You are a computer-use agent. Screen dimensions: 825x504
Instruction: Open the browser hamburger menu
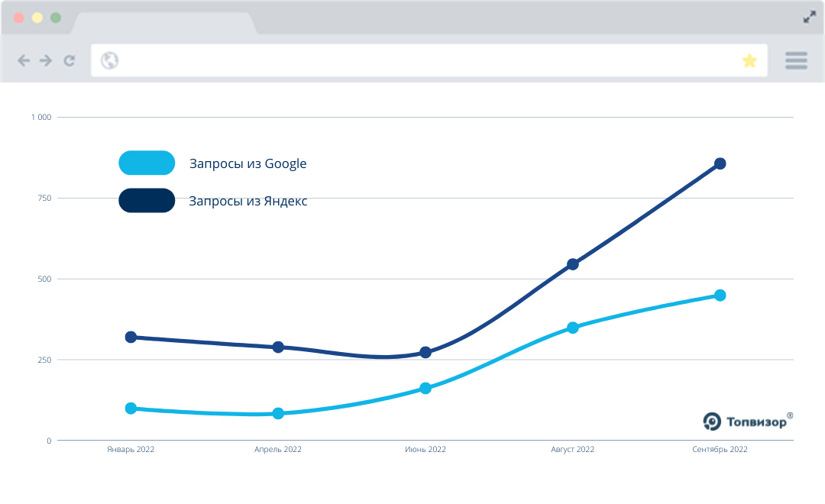(796, 60)
